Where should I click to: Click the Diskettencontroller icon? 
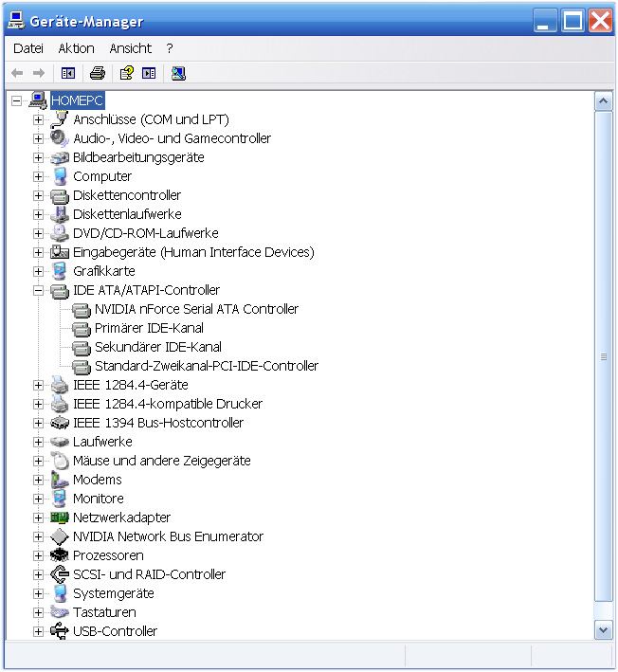[59, 196]
